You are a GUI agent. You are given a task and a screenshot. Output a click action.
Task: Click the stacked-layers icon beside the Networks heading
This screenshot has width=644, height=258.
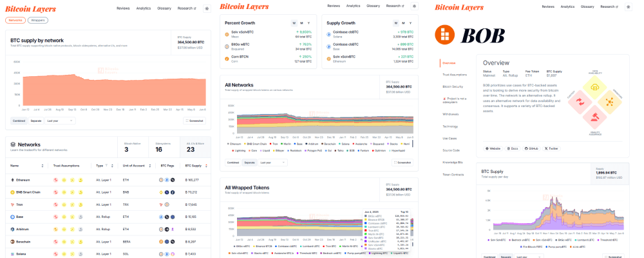(x=13, y=144)
